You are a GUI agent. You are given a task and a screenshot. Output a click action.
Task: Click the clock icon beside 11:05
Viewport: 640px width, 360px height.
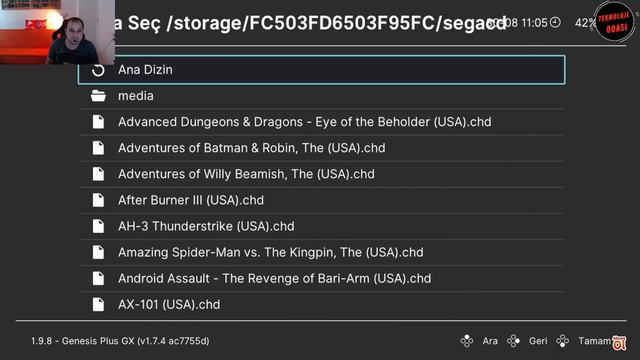pos(555,22)
